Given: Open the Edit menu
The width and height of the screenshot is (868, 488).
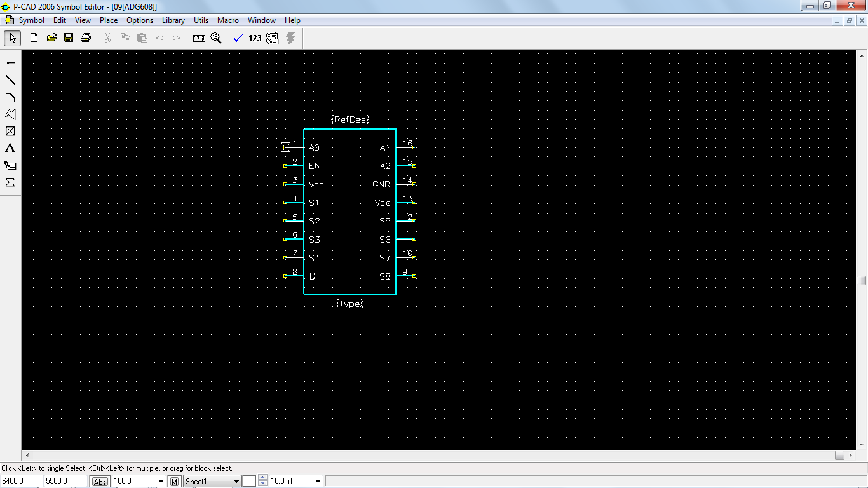Looking at the screenshot, I should [x=60, y=20].
